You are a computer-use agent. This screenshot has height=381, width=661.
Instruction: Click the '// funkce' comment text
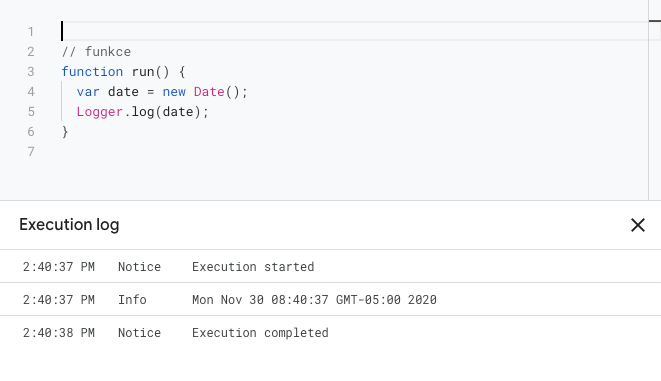point(96,52)
